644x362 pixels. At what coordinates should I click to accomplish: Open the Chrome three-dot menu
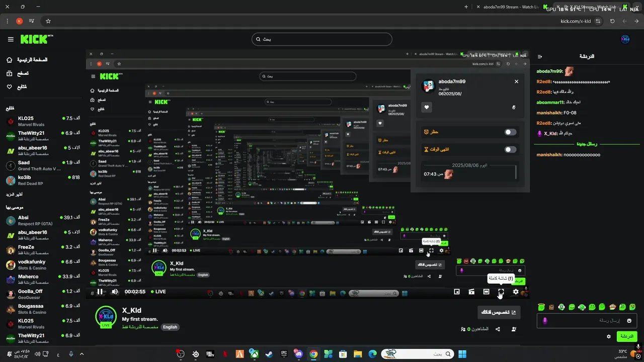(7, 21)
